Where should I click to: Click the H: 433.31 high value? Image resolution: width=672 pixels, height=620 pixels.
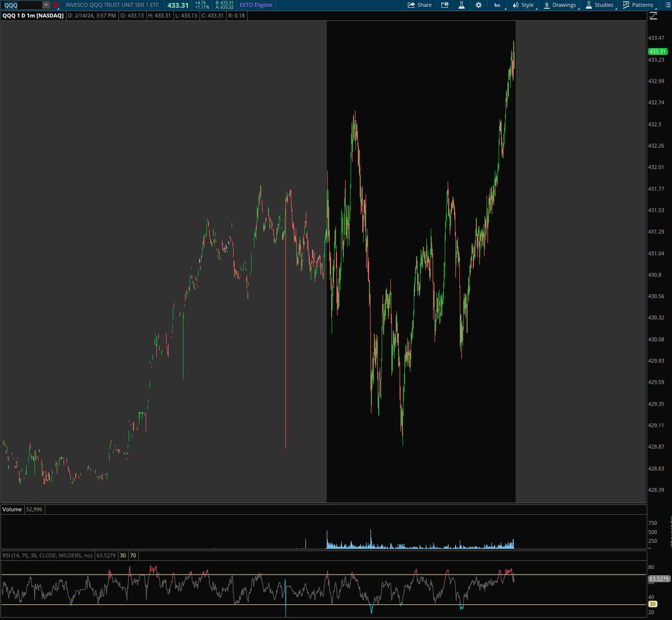click(159, 16)
